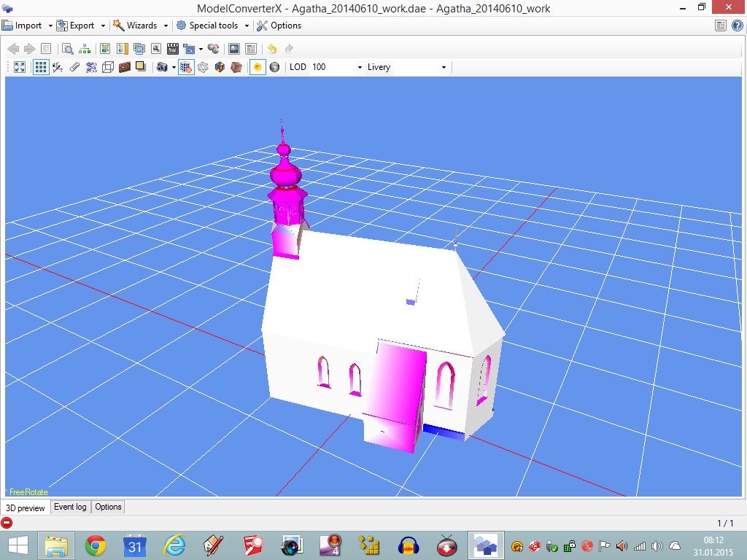
Task: Open the Import dropdown arrow
Action: tap(50, 26)
